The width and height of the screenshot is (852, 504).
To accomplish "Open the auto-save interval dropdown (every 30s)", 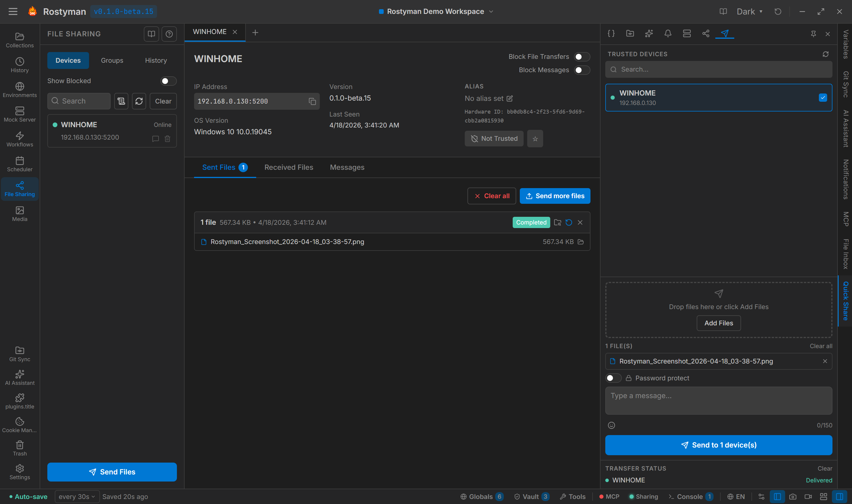I will point(77,497).
